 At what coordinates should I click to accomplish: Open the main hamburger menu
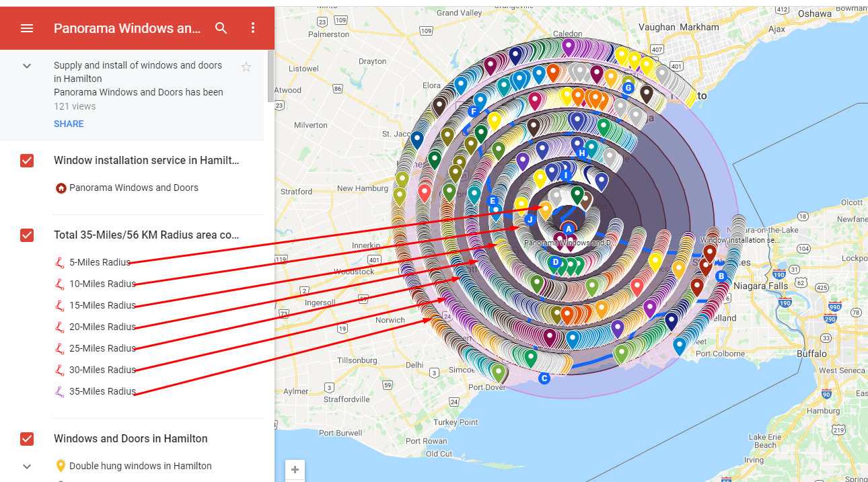click(x=26, y=28)
